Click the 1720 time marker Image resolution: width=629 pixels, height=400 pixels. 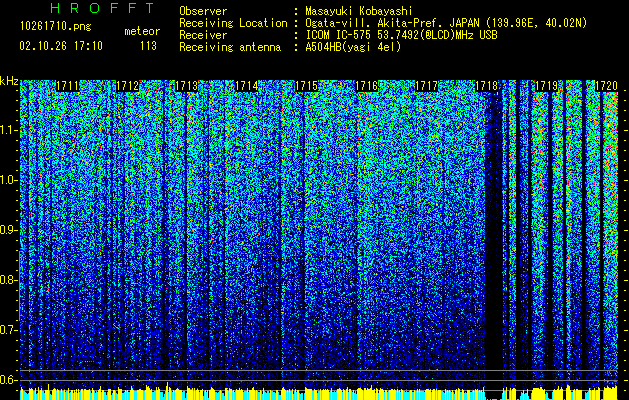(606, 86)
